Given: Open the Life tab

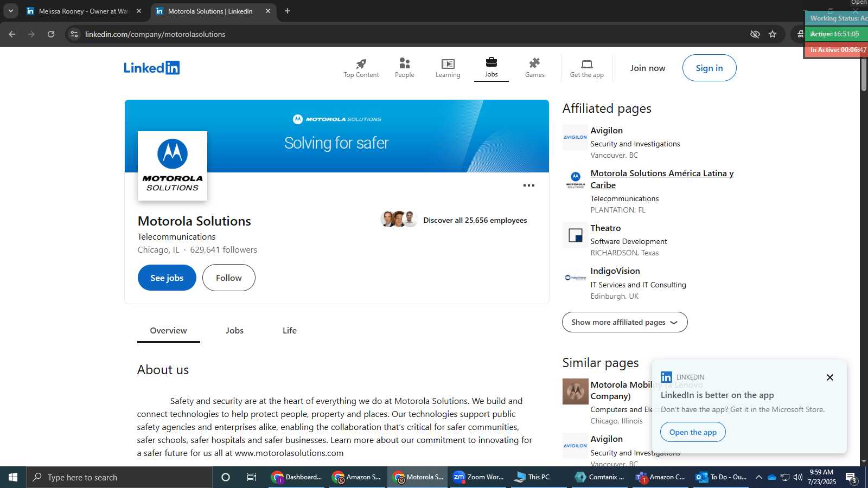Looking at the screenshot, I should point(290,331).
